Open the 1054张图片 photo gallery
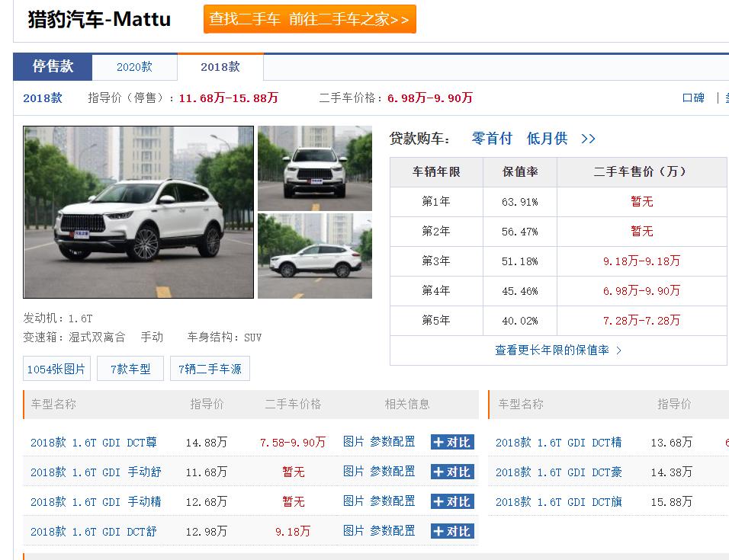Viewport: 729px width, 560px height. pyautogui.click(x=55, y=368)
